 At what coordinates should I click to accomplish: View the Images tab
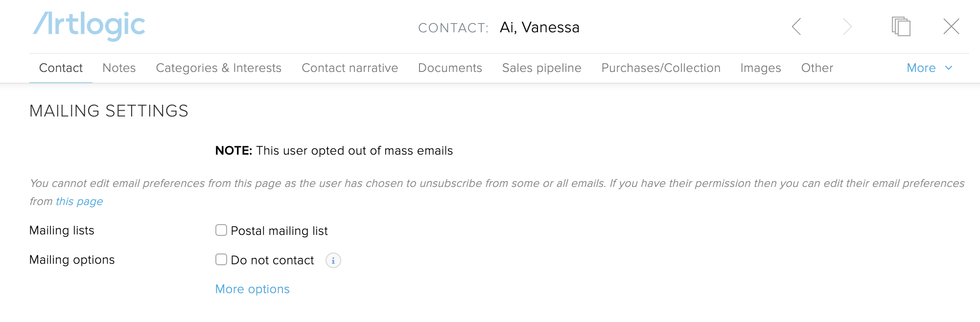[761, 68]
